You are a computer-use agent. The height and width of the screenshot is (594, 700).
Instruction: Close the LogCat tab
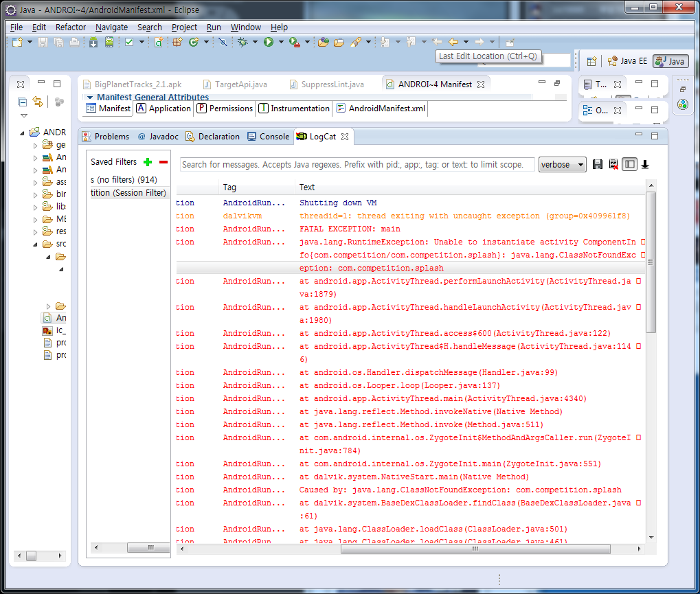click(345, 137)
